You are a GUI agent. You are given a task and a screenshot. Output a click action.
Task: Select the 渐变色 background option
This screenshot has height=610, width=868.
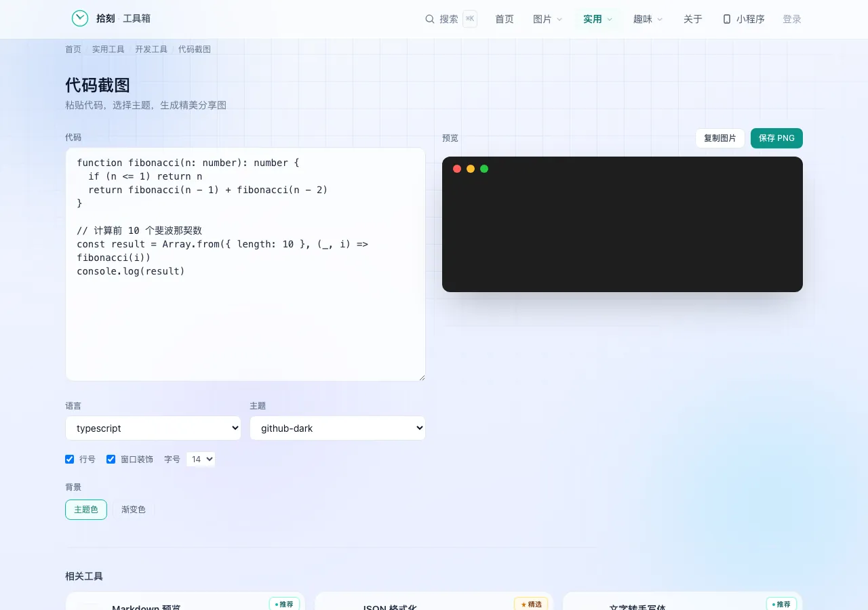(x=134, y=510)
